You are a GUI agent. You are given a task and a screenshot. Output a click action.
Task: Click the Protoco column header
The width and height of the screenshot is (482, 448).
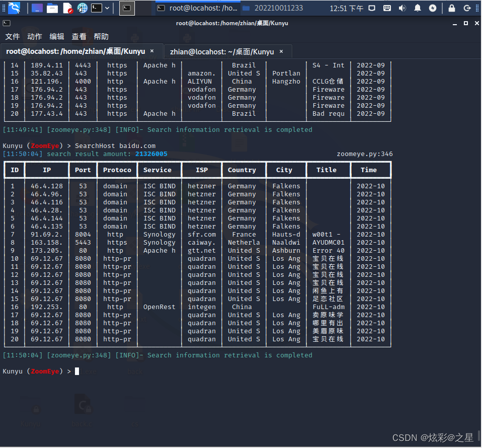(x=117, y=170)
